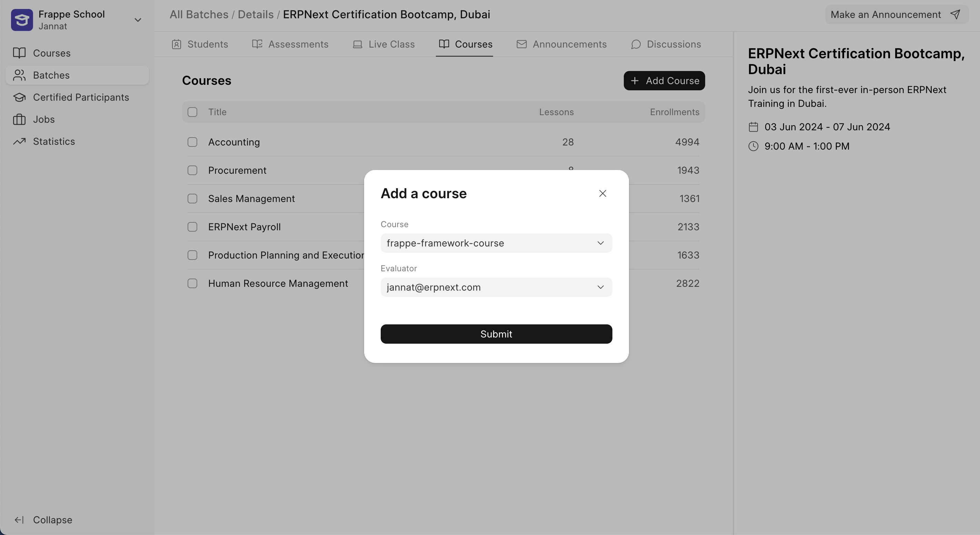The image size is (980, 535).
Task: Click the Add Course button
Action: coord(664,81)
